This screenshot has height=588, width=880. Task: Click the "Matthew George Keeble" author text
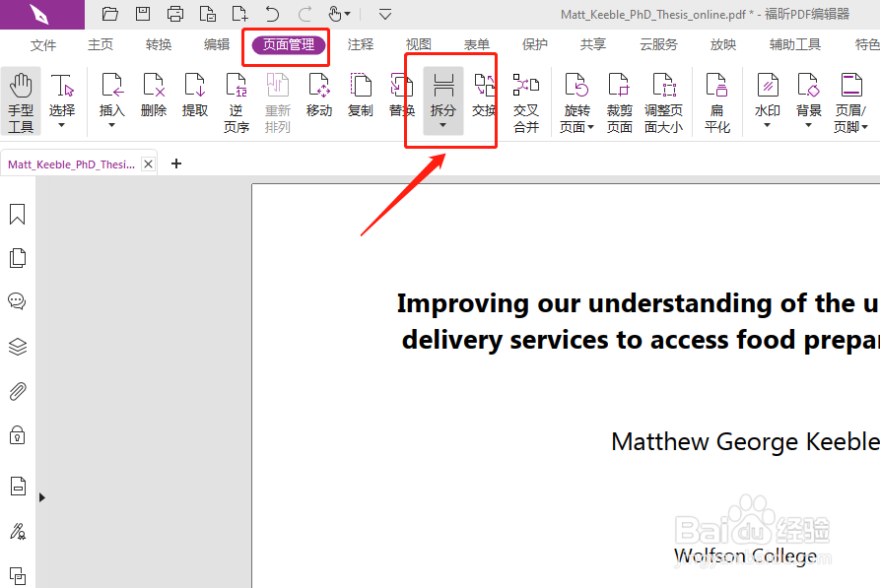pyautogui.click(x=745, y=442)
